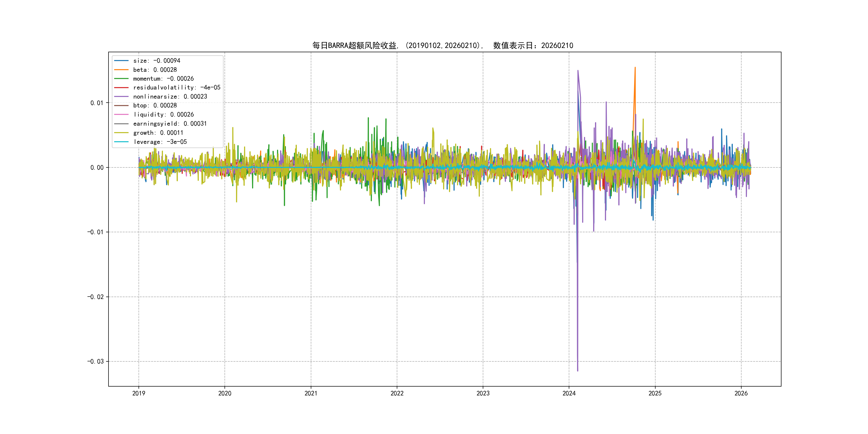
Task: Click the cyan leverage line swatch
Action: (x=121, y=142)
